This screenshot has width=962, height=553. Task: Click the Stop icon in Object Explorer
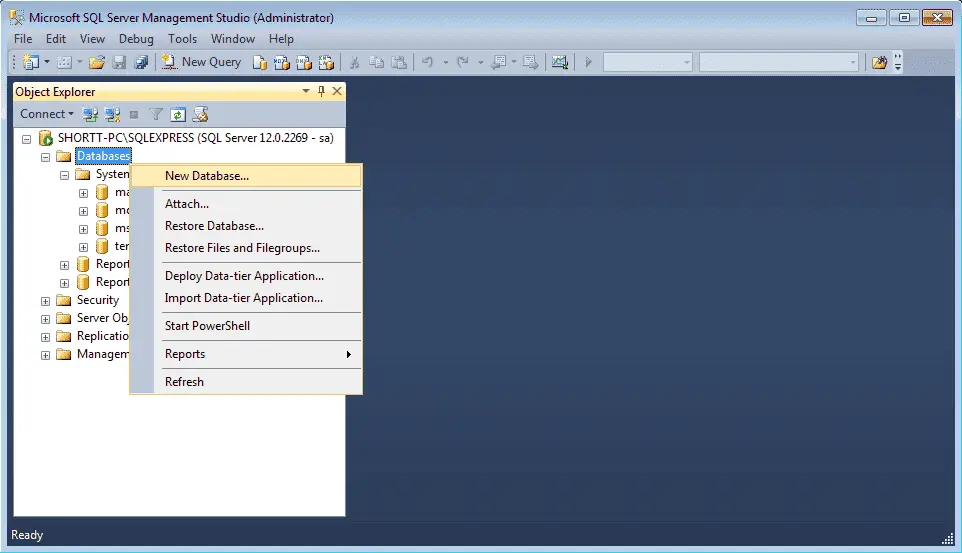[x=134, y=114]
